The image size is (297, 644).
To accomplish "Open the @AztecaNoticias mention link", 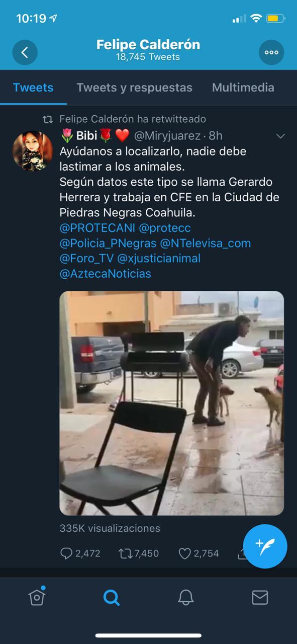I will 105,274.
